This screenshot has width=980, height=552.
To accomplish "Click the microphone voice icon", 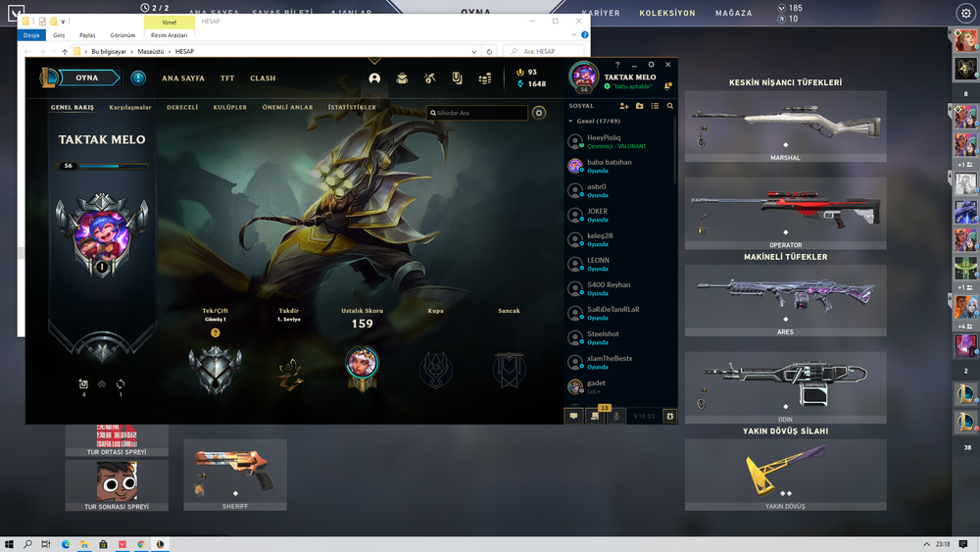I will 616,416.
